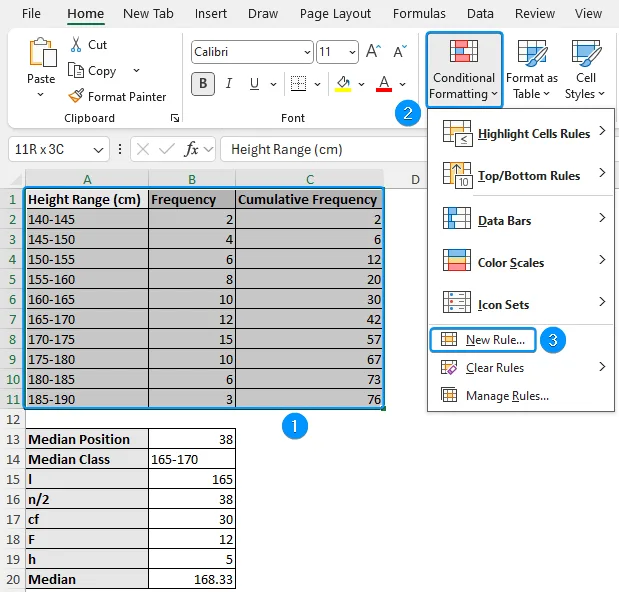
Task: Select row 12 header
Action: (x=13, y=419)
